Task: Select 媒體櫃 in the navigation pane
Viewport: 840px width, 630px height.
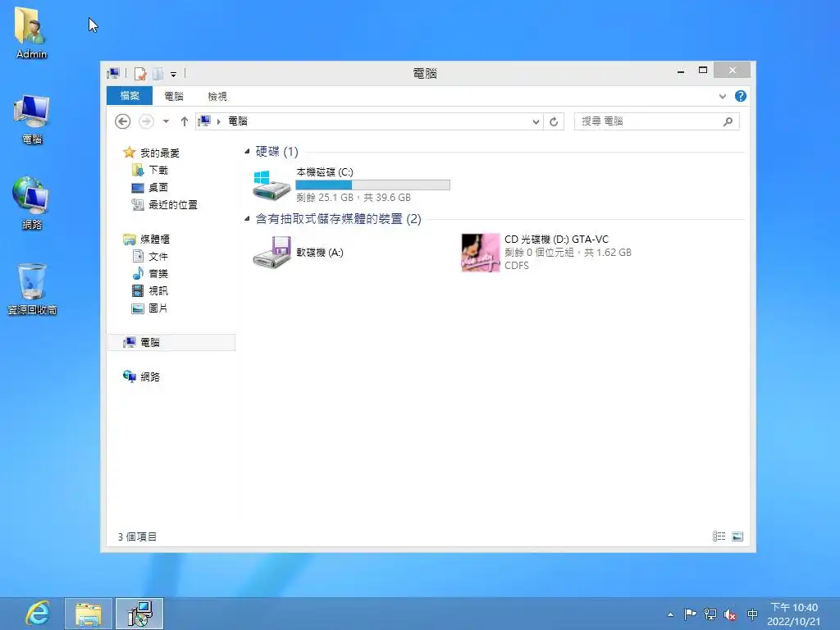Action: click(154, 239)
